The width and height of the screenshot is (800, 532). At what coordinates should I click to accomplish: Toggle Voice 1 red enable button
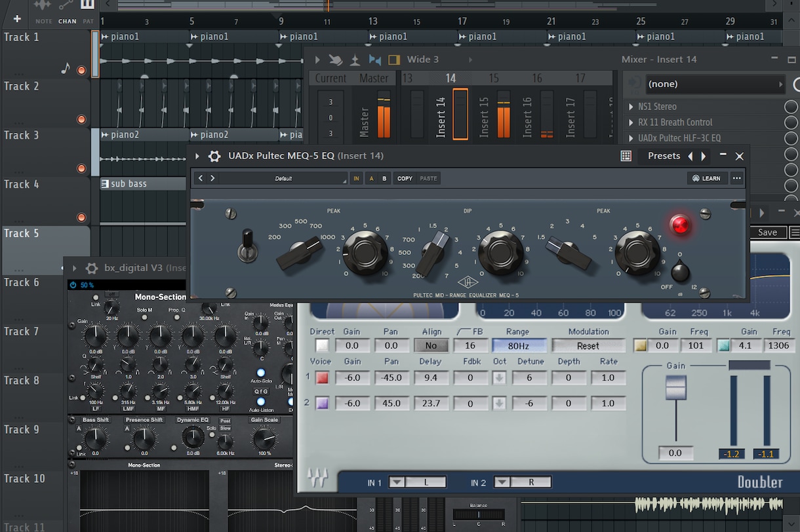pyautogui.click(x=322, y=378)
